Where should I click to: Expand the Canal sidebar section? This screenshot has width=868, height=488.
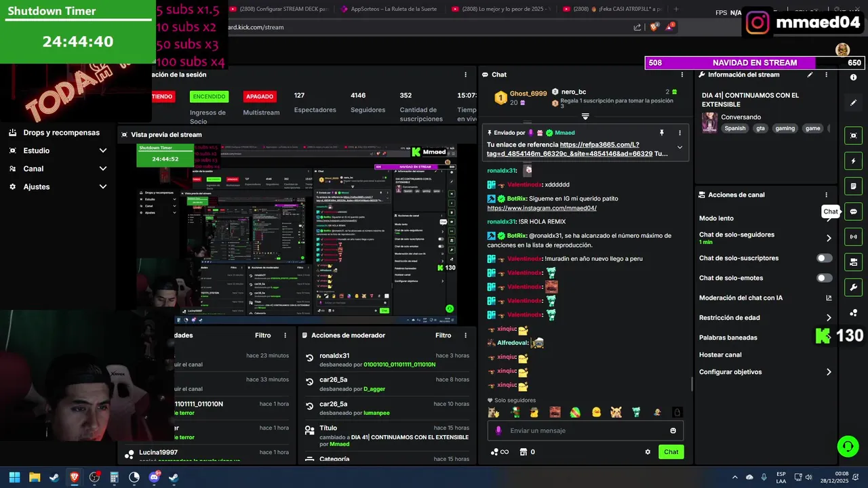57,169
